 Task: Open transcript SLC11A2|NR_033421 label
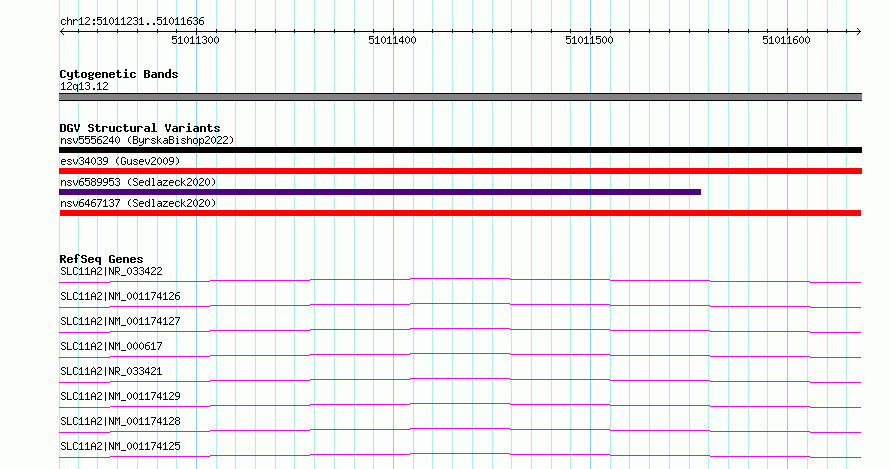click(111, 371)
